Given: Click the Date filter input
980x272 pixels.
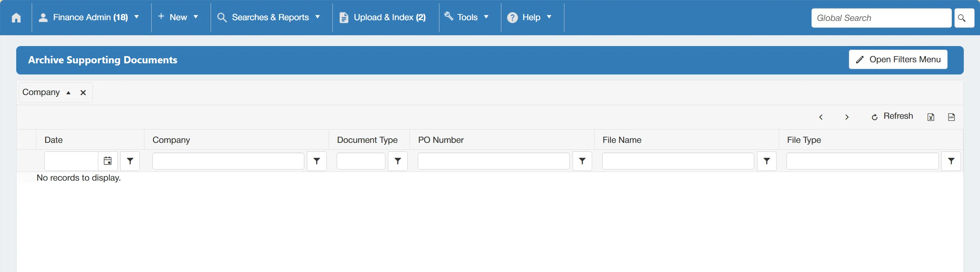Looking at the screenshot, I should [71, 161].
